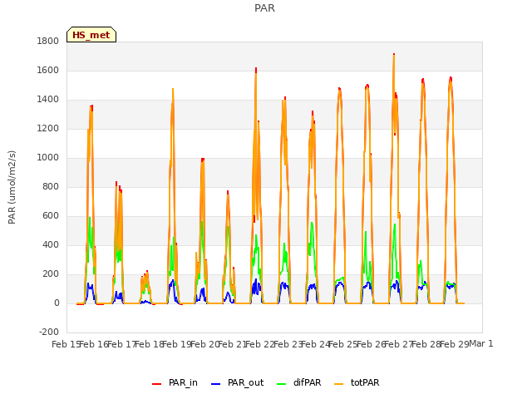Toggle the PAR_in legend label

tap(183, 382)
